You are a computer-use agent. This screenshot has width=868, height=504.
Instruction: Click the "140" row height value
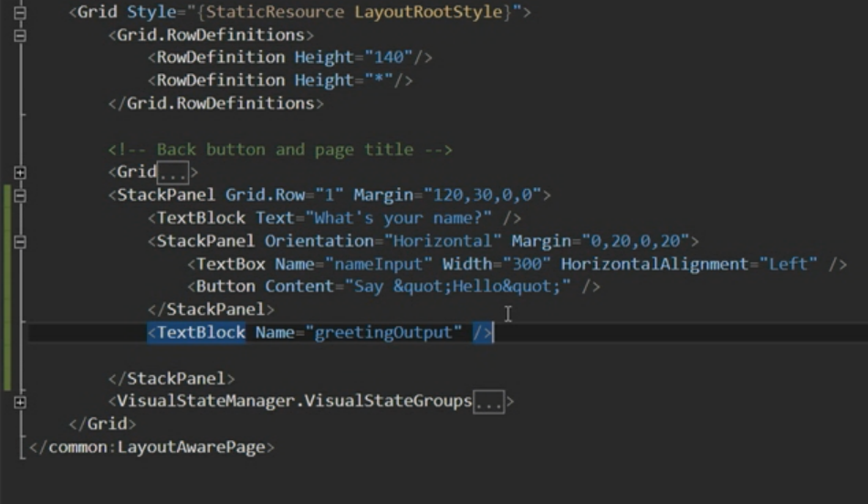point(388,57)
